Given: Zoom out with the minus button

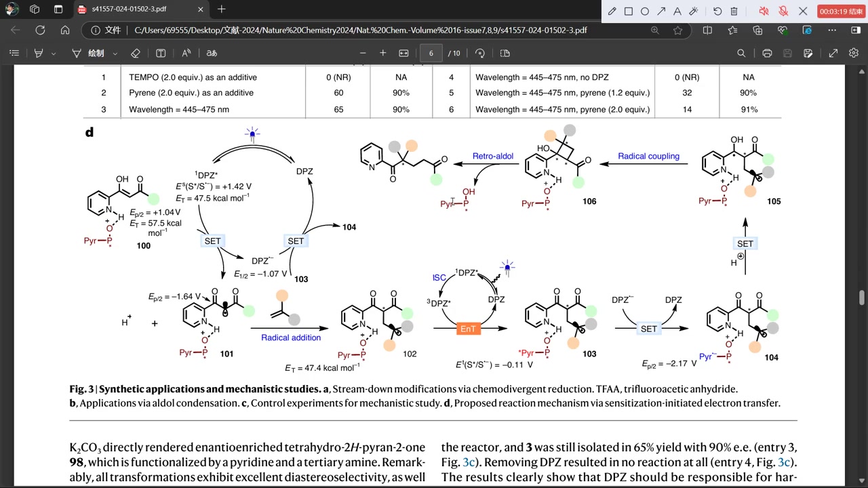Looking at the screenshot, I should [x=363, y=53].
